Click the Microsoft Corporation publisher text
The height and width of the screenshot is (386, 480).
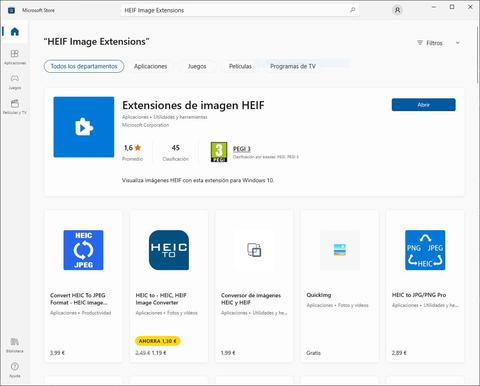(x=145, y=125)
